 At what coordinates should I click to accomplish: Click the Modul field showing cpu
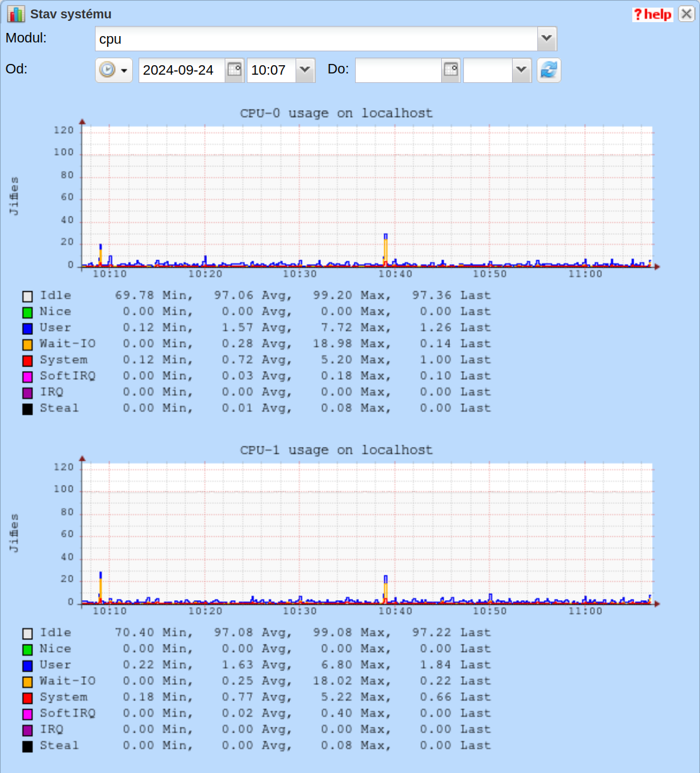tap(316, 39)
